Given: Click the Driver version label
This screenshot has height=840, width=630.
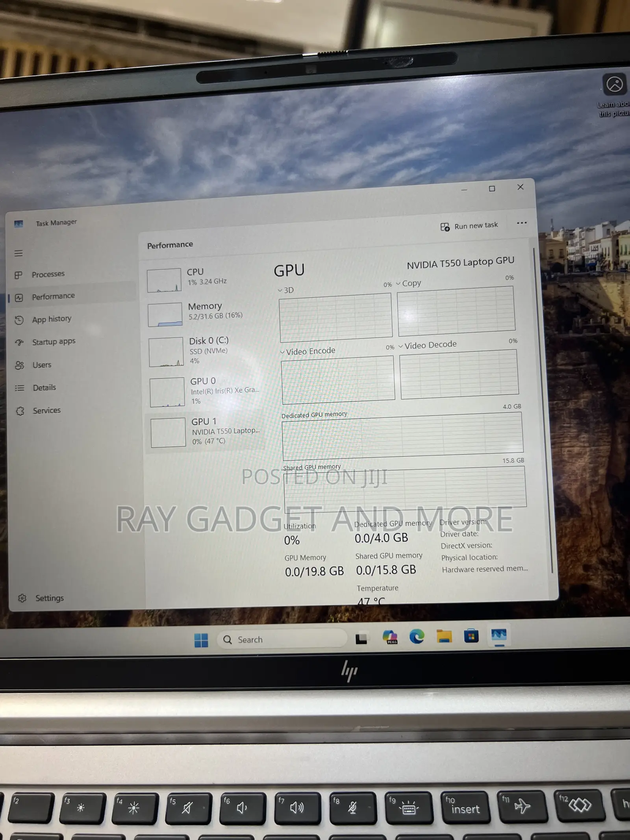Looking at the screenshot, I should click(x=463, y=522).
